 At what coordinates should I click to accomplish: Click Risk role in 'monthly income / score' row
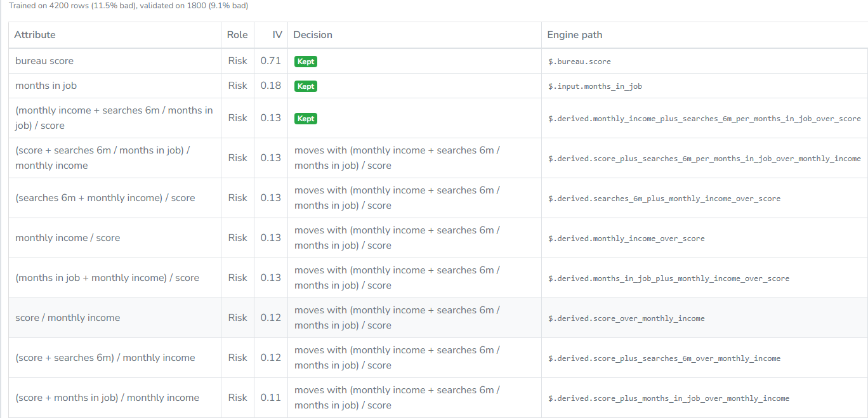click(x=238, y=238)
